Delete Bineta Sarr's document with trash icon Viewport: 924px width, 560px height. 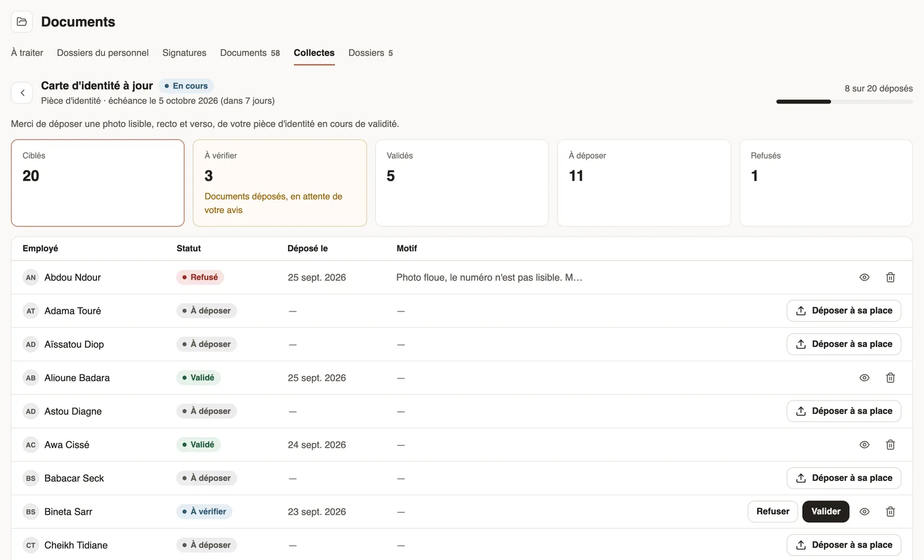891,512
